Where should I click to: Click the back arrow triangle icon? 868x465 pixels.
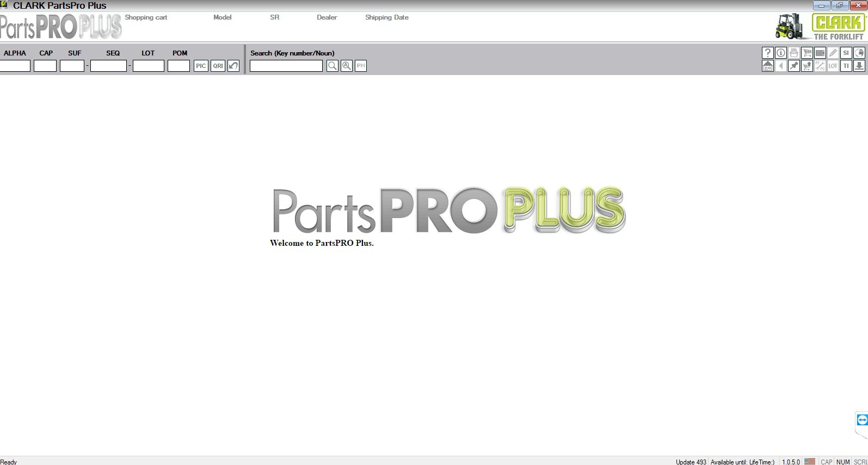[x=780, y=66]
